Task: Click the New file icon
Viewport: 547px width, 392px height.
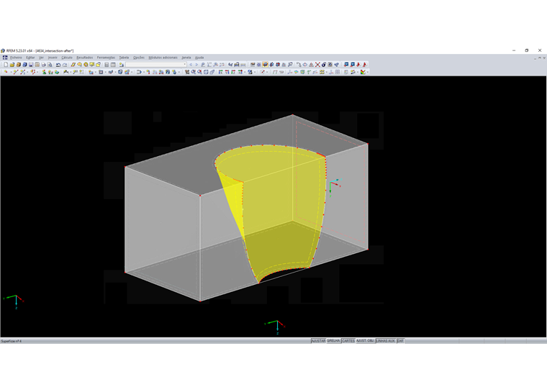Action: tap(6, 65)
